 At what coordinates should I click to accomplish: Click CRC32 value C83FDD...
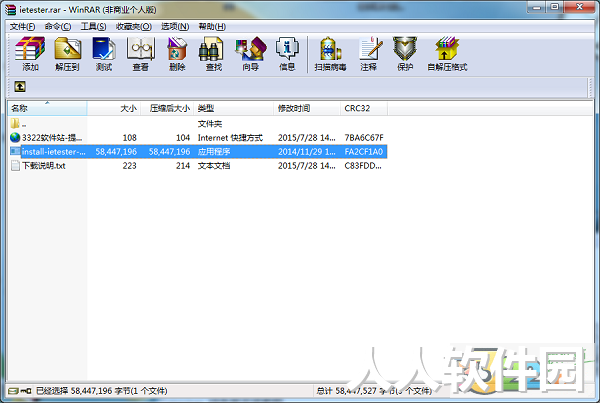[x=363, y=166]
